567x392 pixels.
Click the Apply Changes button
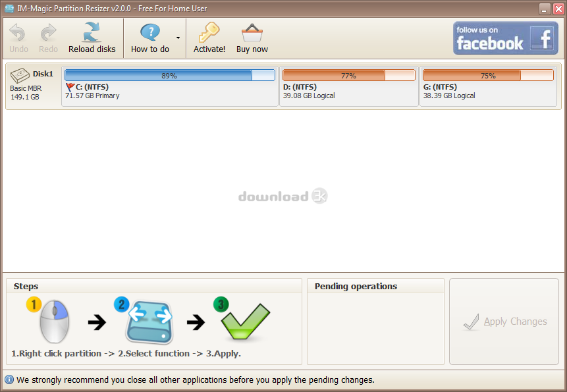coord(504,322)
